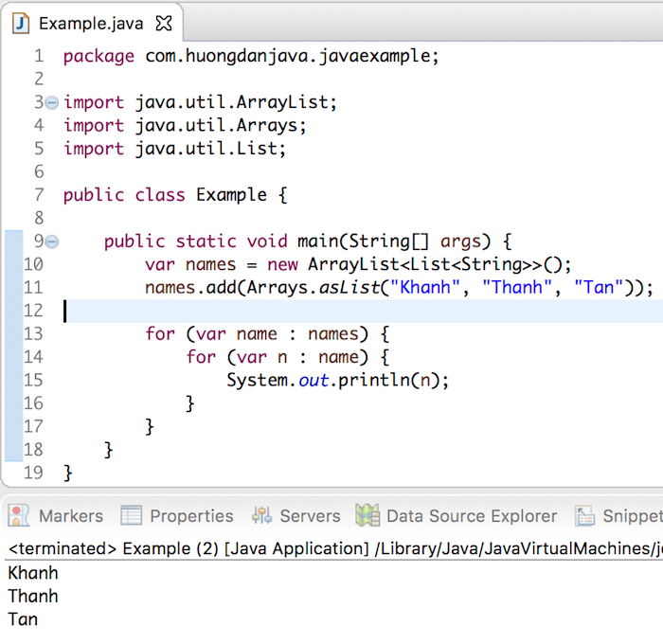The image size is (663, 644).
Task: Click the terminated Example (2) console header
Action: [x=335, y=548]
